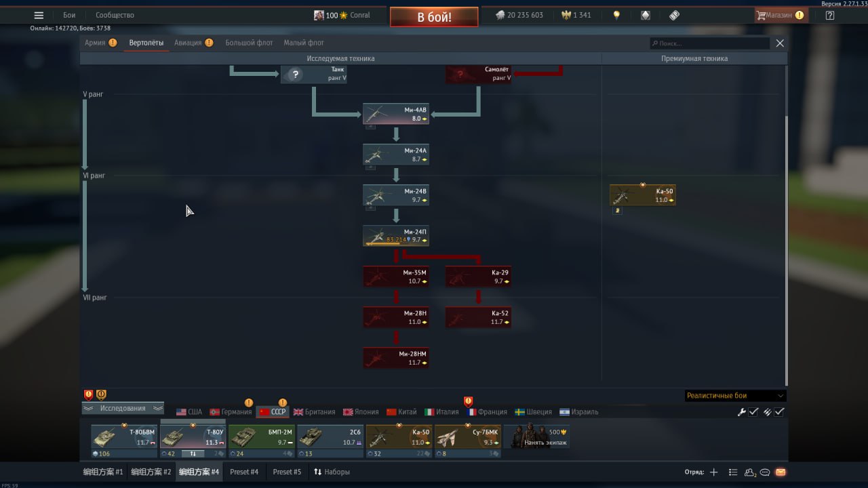Image resolution: width=868 pixels, height=488 pixels.
Task: Open the Магазин shop
Action: (781, 15)
